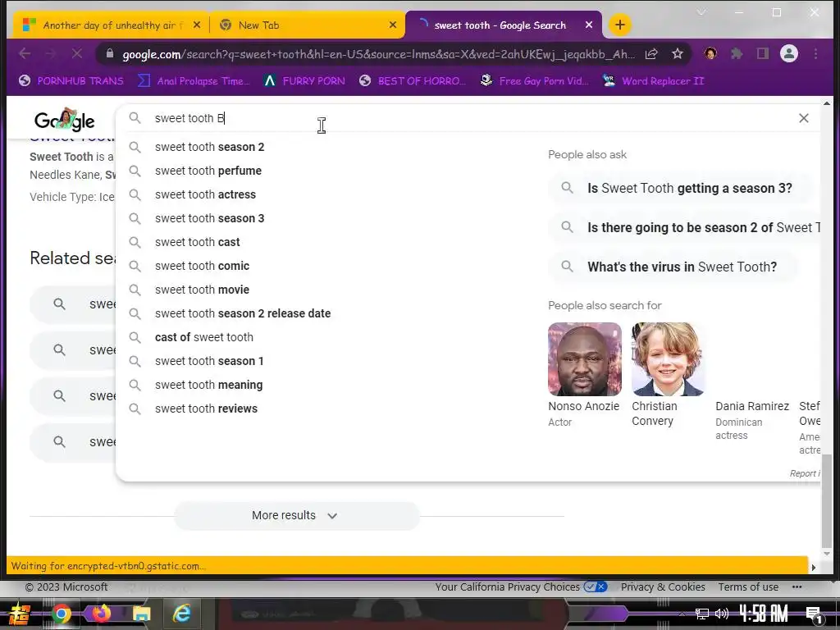This screenshot has width=840, height=630.
Task: Pick suggestion 'sweet tooth movie'
Action: (202, 290)
